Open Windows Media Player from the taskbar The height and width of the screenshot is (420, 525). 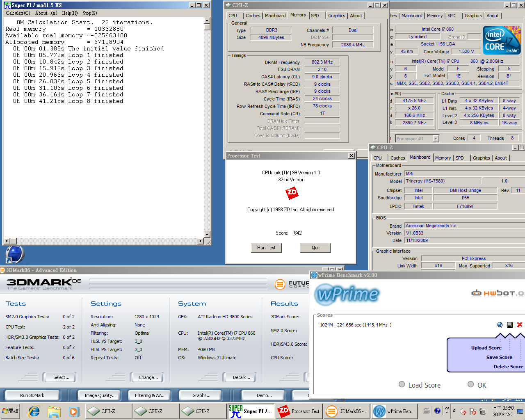[x=73, y=411]
